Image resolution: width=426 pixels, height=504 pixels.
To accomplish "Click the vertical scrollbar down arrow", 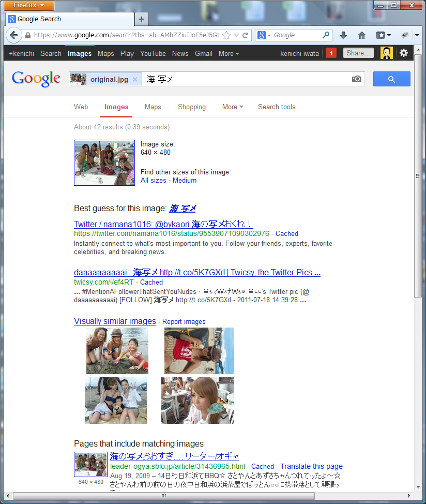I will (x=418, y=487).
